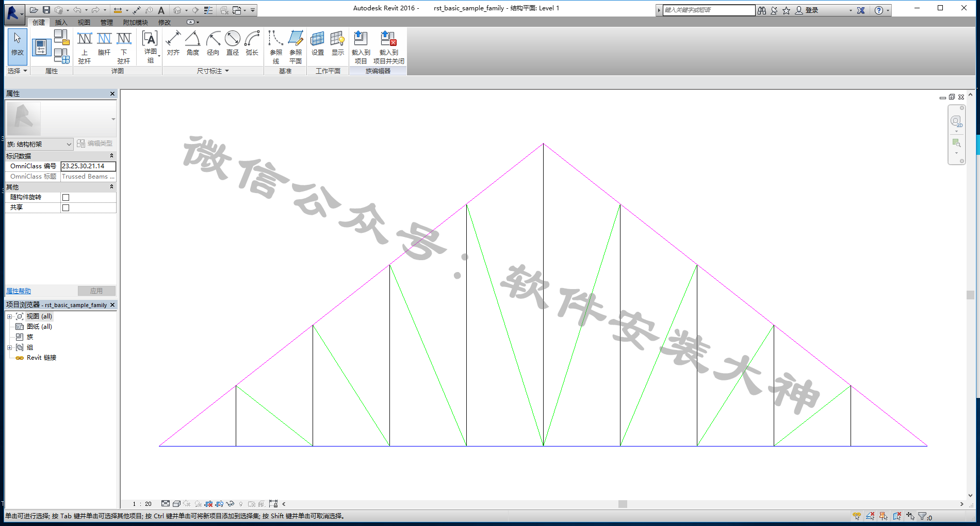Select the 弧长 arc length dimension tool

pos(252,43)
